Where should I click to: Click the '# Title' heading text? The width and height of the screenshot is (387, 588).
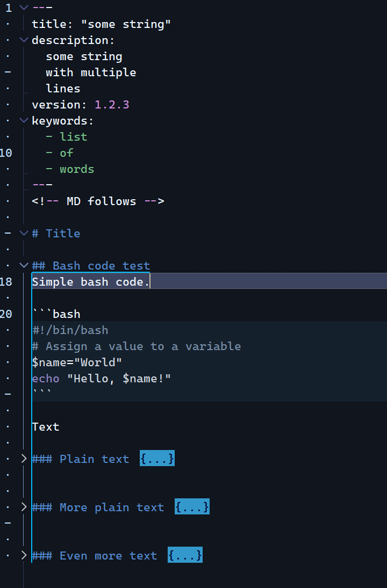[56, 234]
